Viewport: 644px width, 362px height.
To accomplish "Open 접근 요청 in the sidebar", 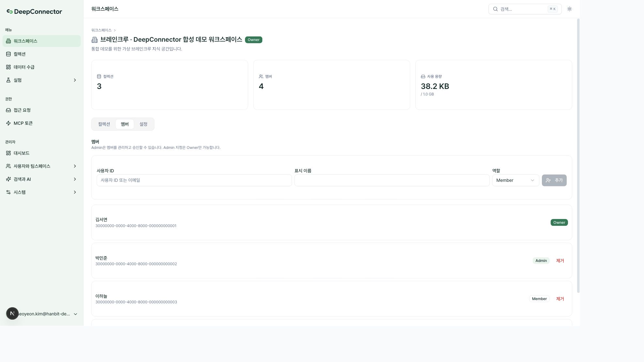I will (x=41, y=110).
